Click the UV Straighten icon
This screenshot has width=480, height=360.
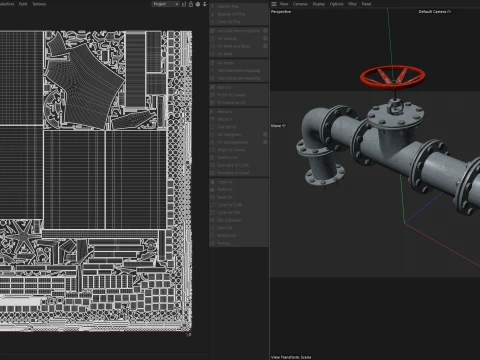point(213,135)
